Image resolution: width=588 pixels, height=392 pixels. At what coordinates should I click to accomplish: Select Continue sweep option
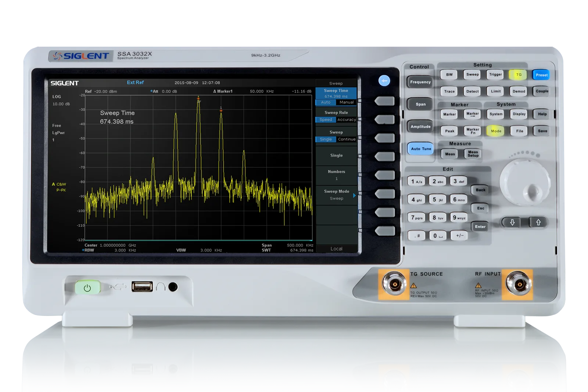347,139
